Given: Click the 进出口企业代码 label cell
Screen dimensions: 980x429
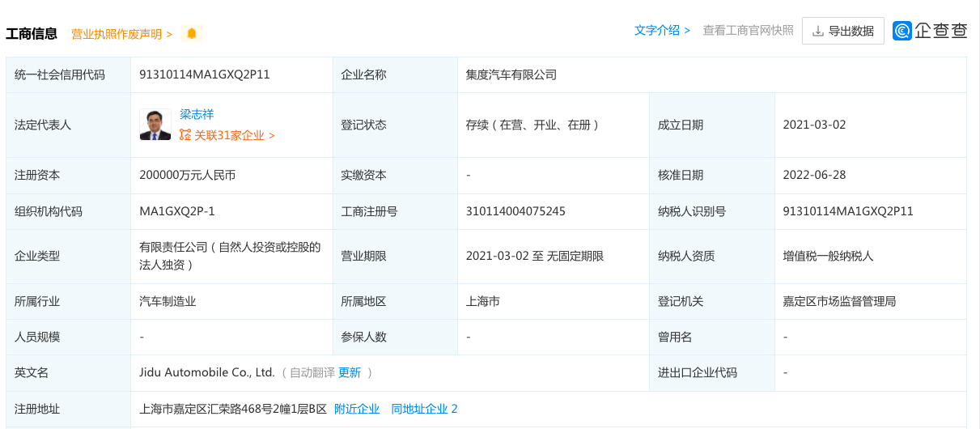Looking at the screenshot, I should [x=712, y=372].
